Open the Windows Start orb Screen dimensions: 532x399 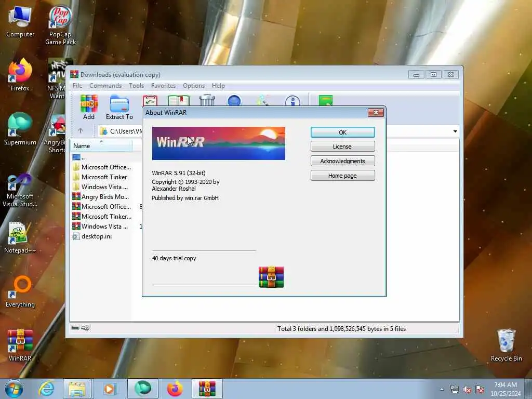[14, 389]
